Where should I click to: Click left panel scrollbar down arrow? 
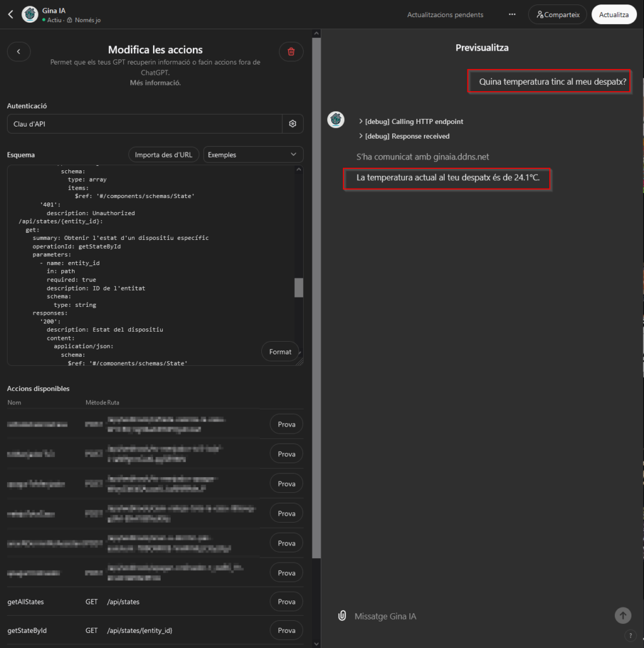point(316,644)
